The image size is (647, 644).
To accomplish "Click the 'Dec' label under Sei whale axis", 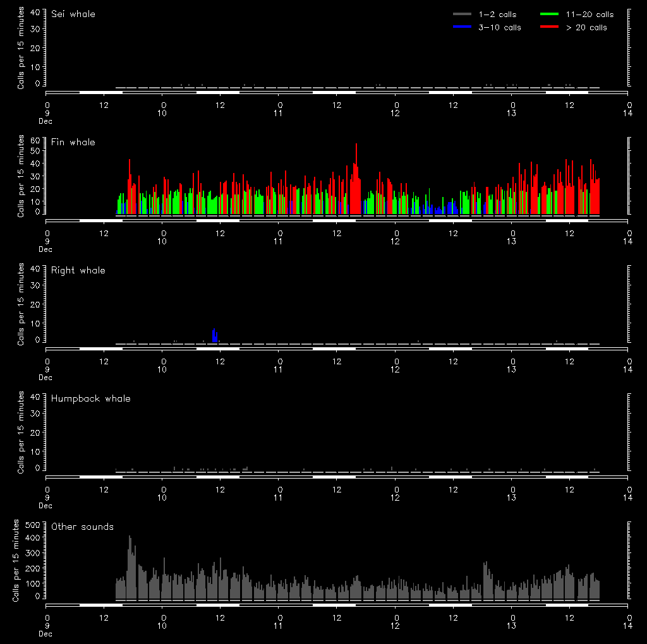I will coord(45,121).
